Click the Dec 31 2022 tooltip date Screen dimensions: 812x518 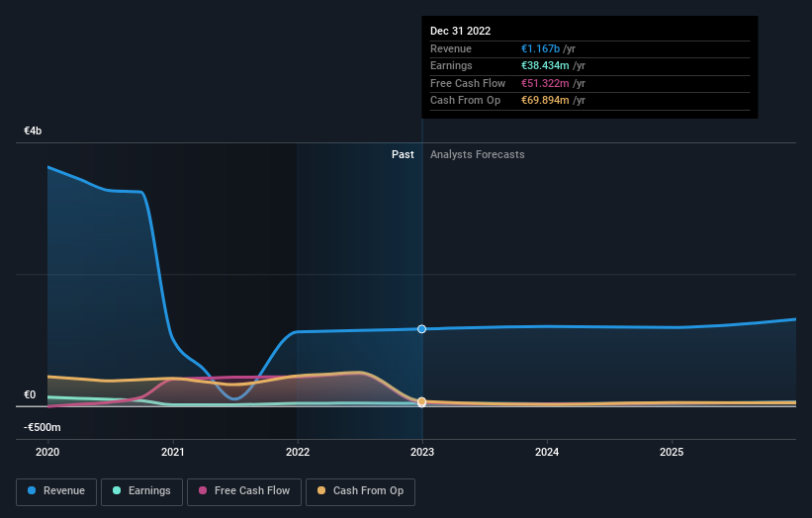pyautogui.click(x=460, y=31)
